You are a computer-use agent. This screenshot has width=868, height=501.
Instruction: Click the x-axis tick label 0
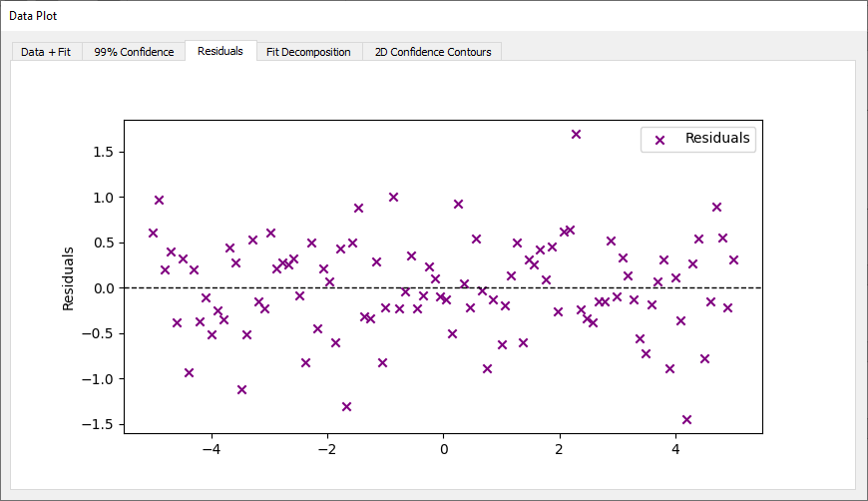443,449
